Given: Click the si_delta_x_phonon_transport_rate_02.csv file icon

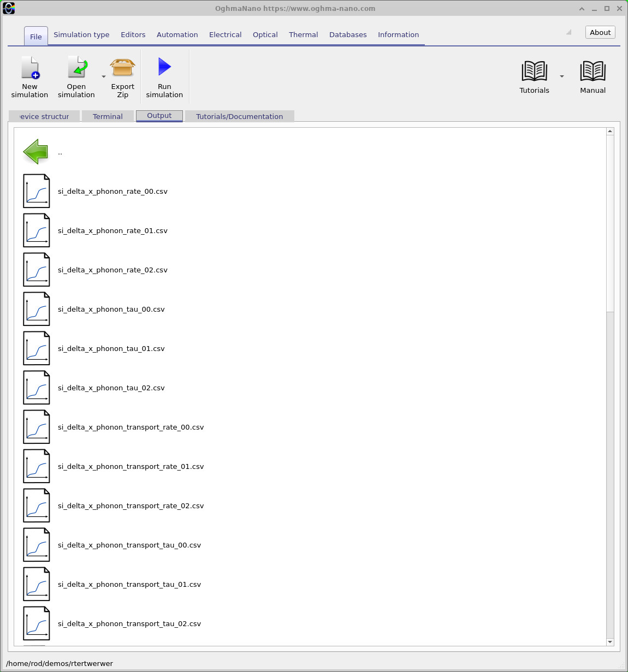Looking at the screenshot, I should (x=37, y=506).
